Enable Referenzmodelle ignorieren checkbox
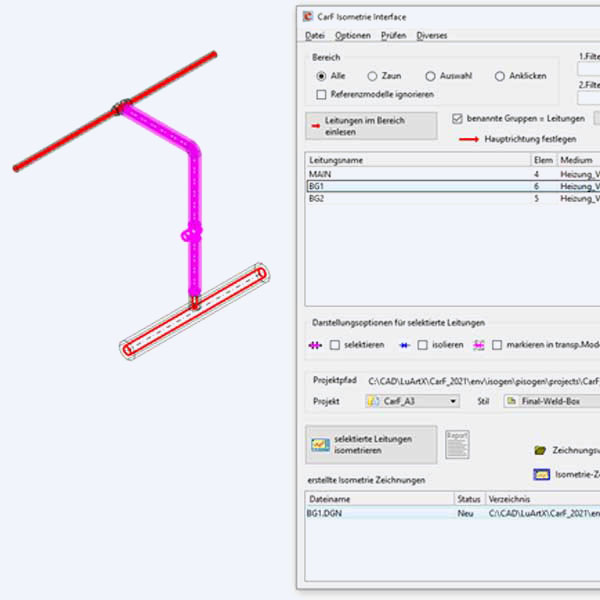The image size is (600, 600). 321,95
